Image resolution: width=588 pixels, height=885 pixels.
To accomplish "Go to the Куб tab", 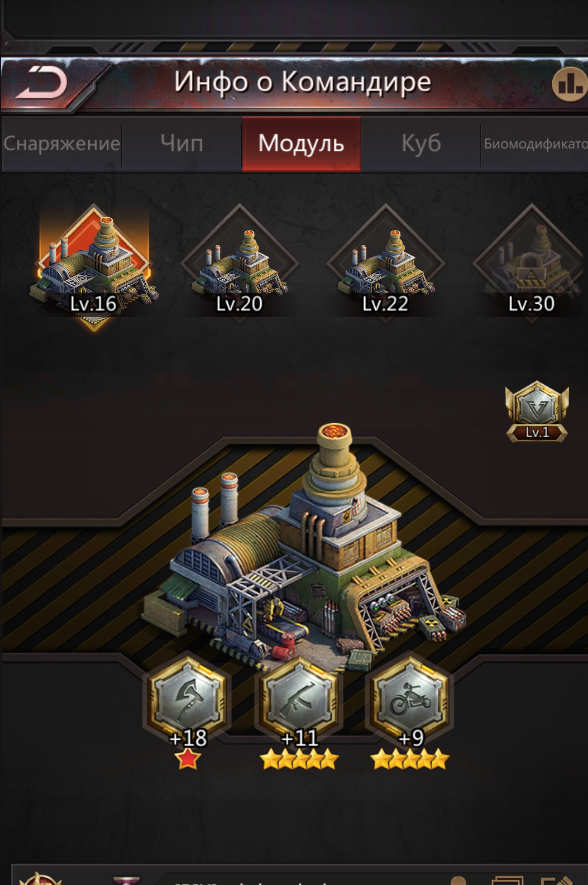I will click(x=421, y=143).
